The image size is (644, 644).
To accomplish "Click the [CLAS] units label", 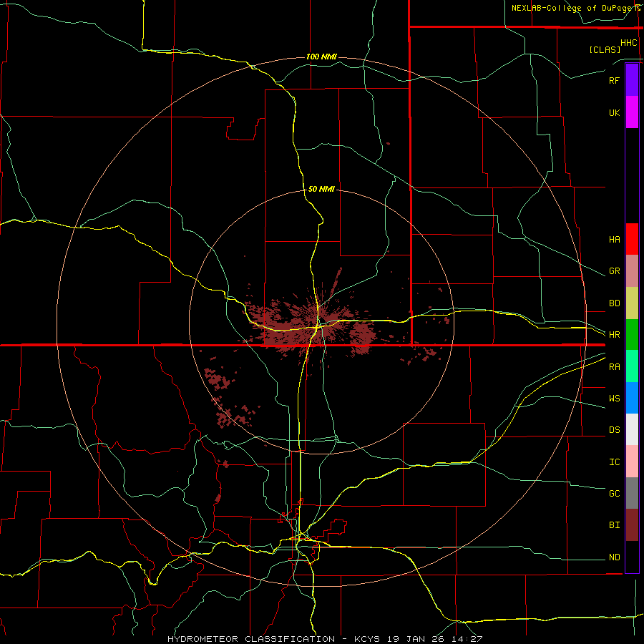I will point(605,49).
